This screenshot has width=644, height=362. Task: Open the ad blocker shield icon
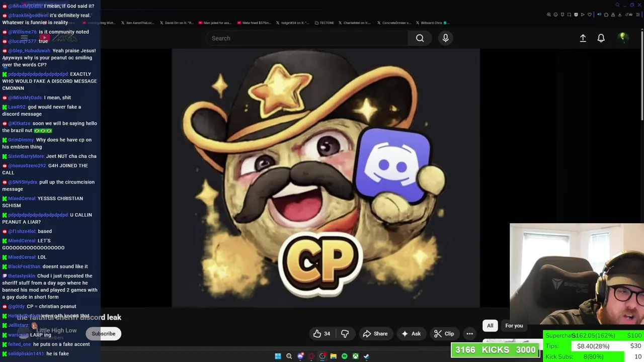coord(576,15)
